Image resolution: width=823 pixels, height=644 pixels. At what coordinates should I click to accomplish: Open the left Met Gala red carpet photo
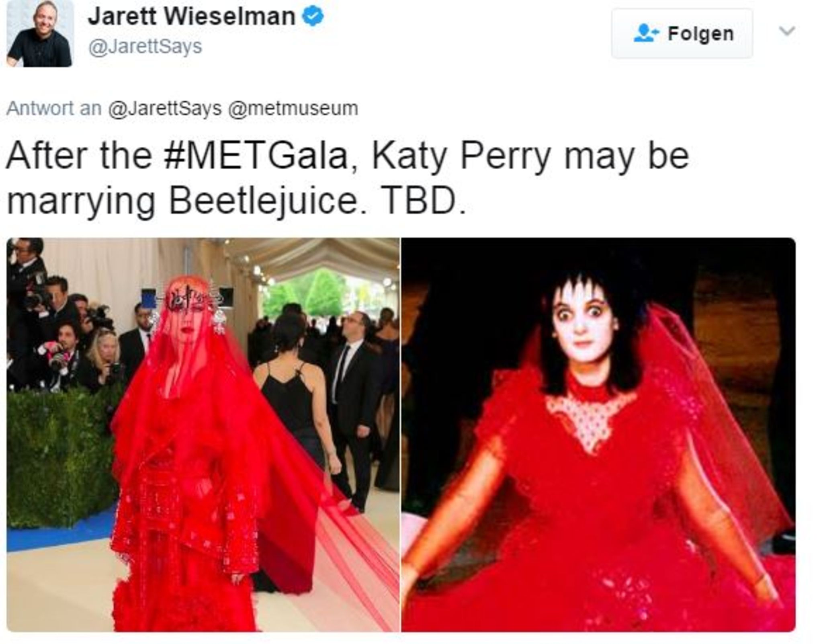[x=203, y=435]
